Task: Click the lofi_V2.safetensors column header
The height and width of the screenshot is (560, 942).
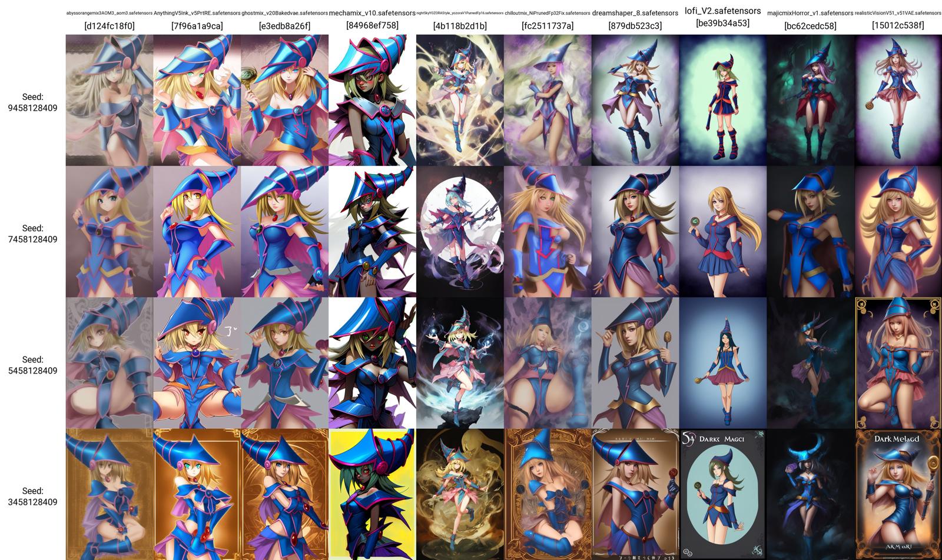Action: (x=722, y=11)
